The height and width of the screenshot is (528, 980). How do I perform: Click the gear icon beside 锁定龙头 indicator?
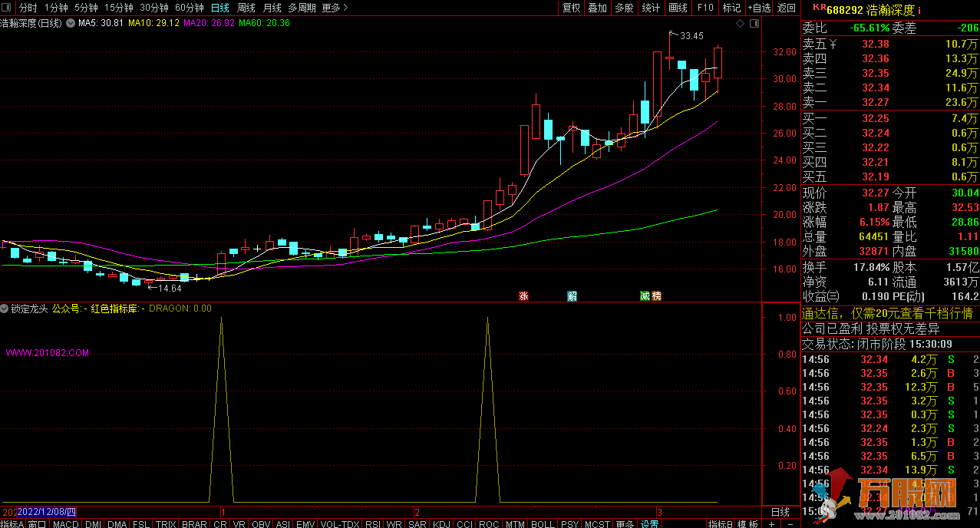pyautogui.click(x=5, y=309)
